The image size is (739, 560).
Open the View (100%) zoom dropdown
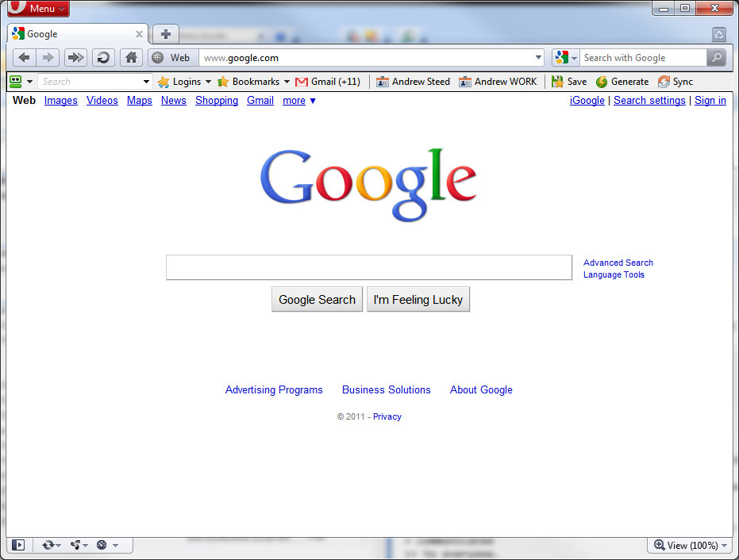tap(691, 546)
